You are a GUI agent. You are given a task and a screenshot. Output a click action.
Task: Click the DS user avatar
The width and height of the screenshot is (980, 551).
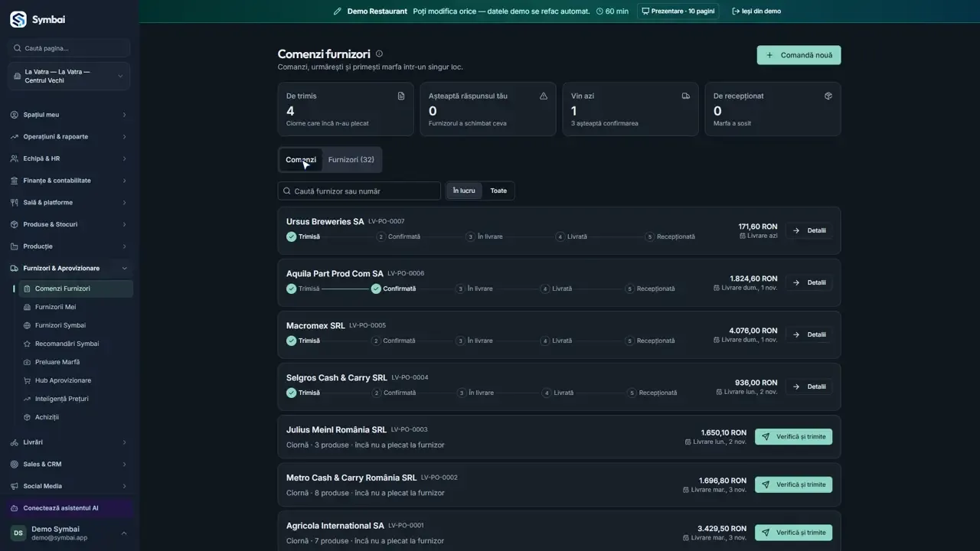click(18, 533)
